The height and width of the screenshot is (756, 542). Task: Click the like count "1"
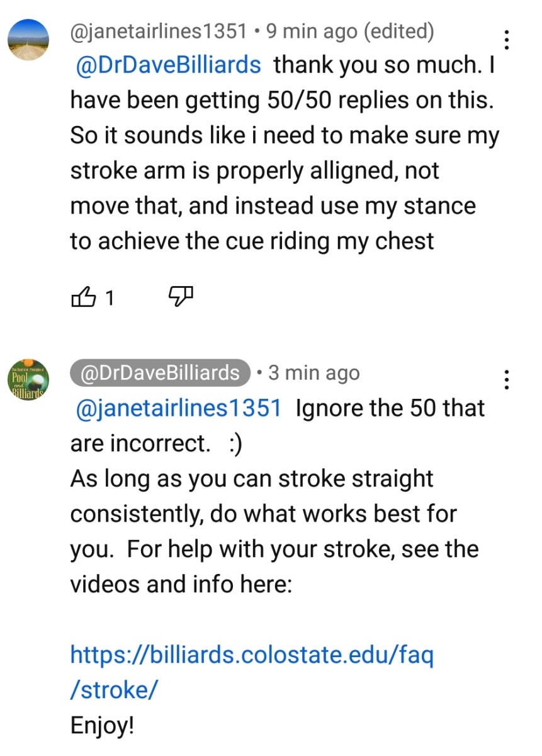(110, 297)
